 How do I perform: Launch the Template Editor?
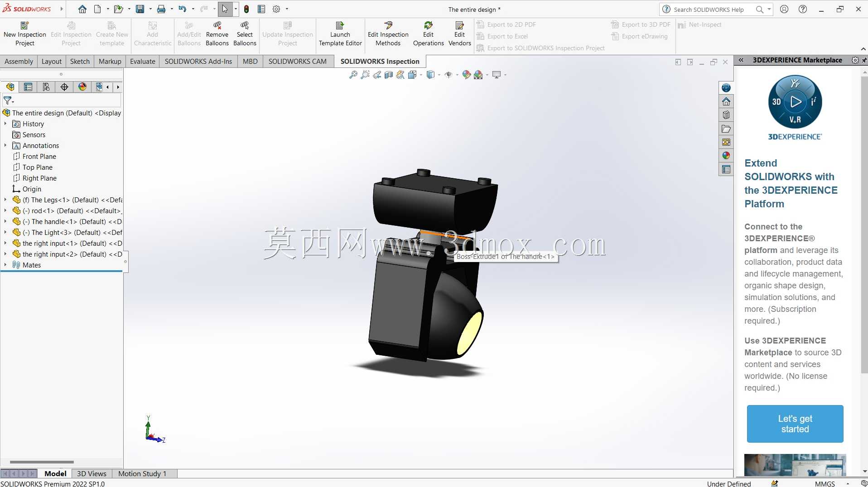340,34
